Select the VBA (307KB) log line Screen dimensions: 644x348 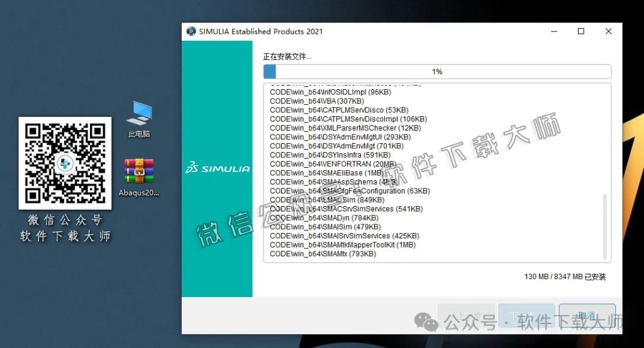(x=317, y=101)
